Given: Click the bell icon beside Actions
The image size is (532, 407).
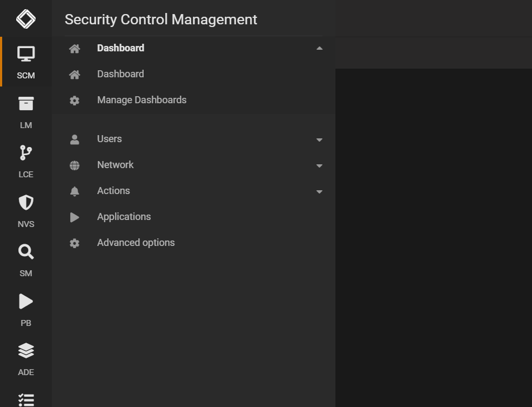Looking at the screenshot, I should (x=75, y=191).
